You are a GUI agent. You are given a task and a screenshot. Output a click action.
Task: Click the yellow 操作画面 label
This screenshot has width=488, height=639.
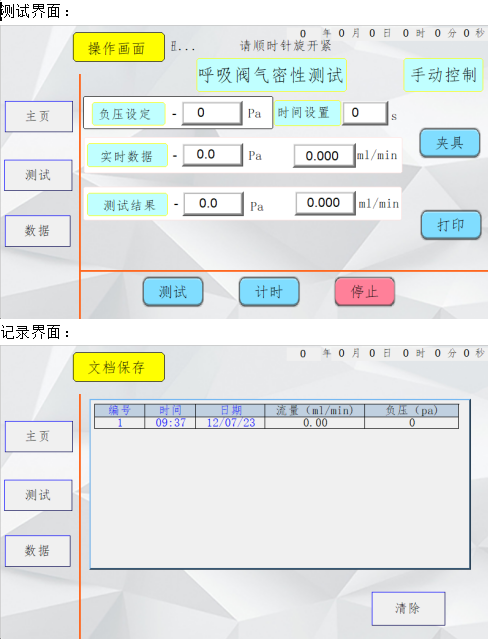[119, 48]
